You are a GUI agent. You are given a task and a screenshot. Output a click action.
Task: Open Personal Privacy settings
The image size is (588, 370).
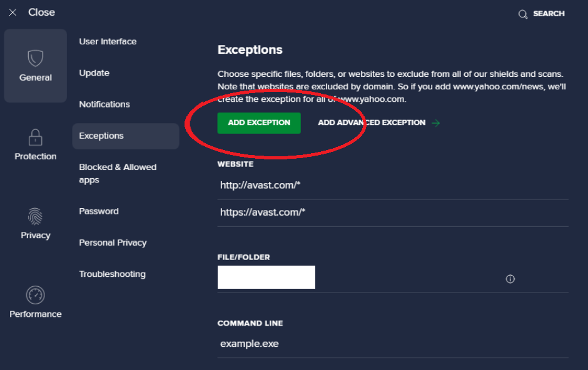coord(113,242)
